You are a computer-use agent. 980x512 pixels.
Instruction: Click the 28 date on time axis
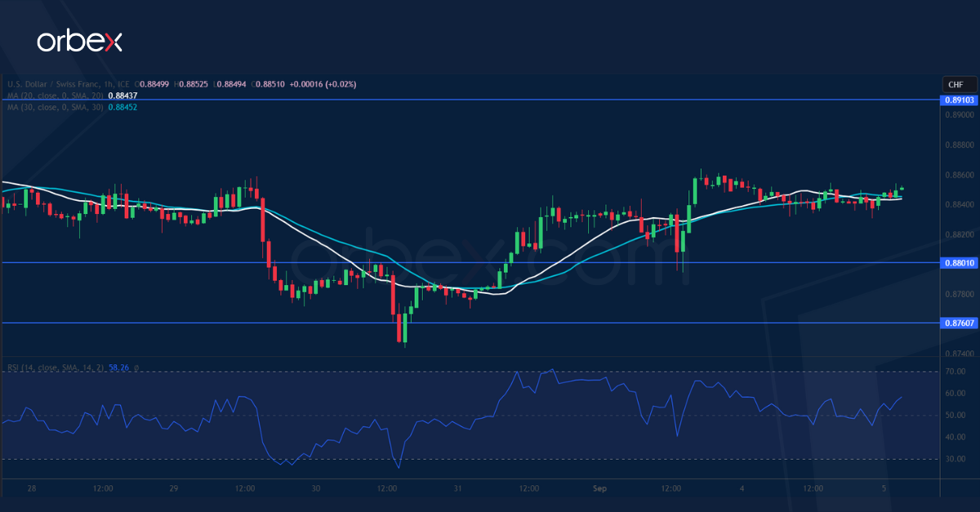point(32,488)
